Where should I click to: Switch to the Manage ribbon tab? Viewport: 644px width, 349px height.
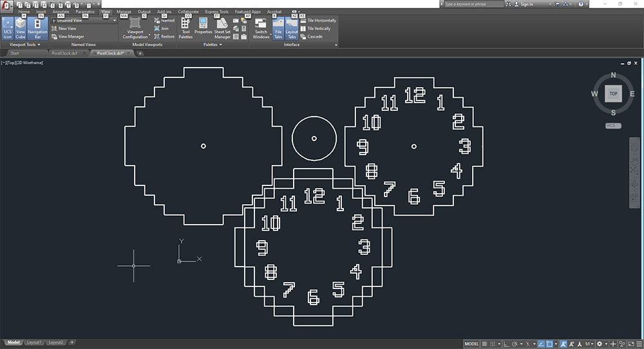coord(124,12)
